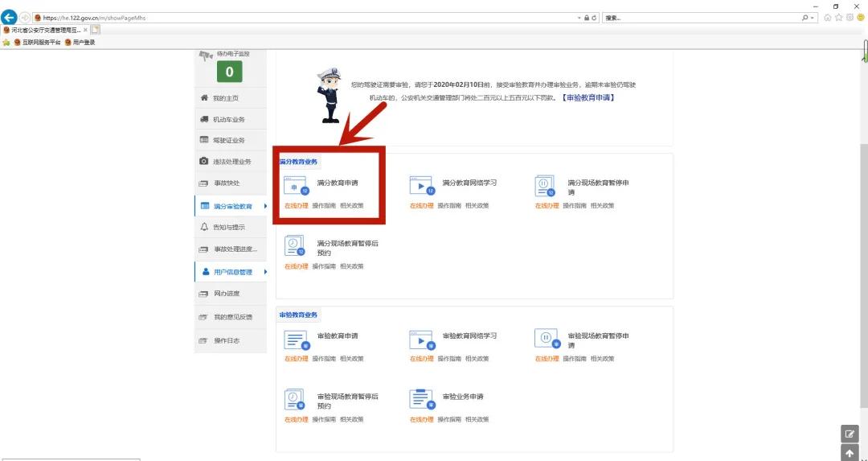
Task: Click the green 待办电子监控 count badge
Action: [229, 72]
